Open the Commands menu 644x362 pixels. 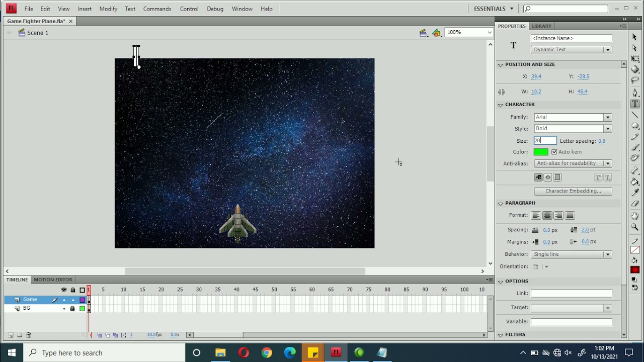click(157, 9)
